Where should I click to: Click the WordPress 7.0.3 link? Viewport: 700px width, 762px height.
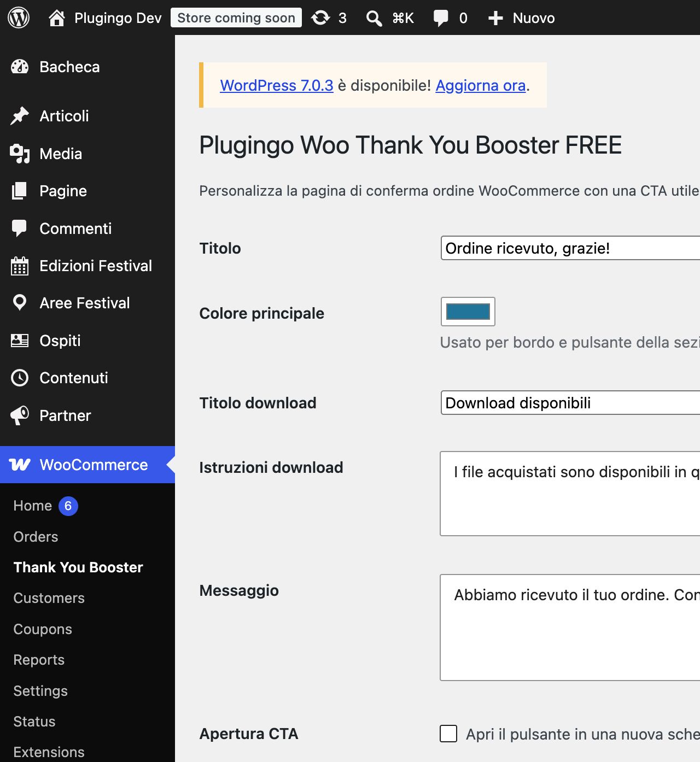(277, 85)
